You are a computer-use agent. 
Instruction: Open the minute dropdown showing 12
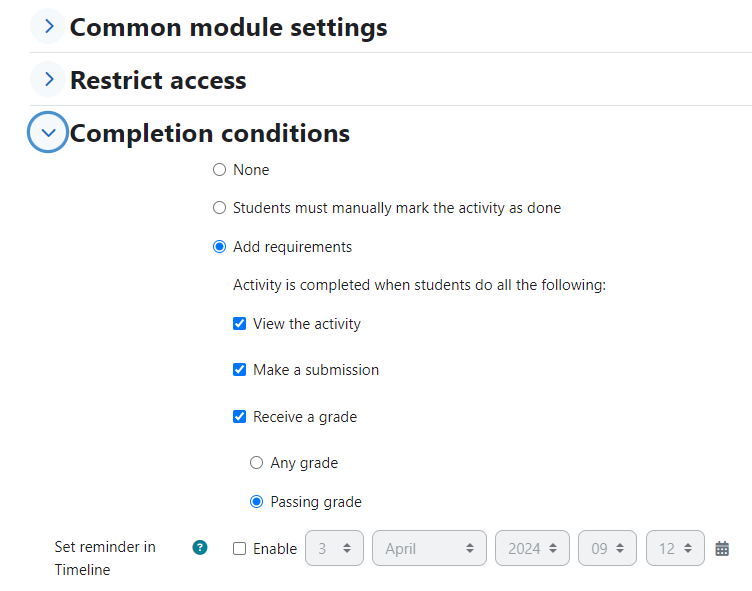pos(675,548)
